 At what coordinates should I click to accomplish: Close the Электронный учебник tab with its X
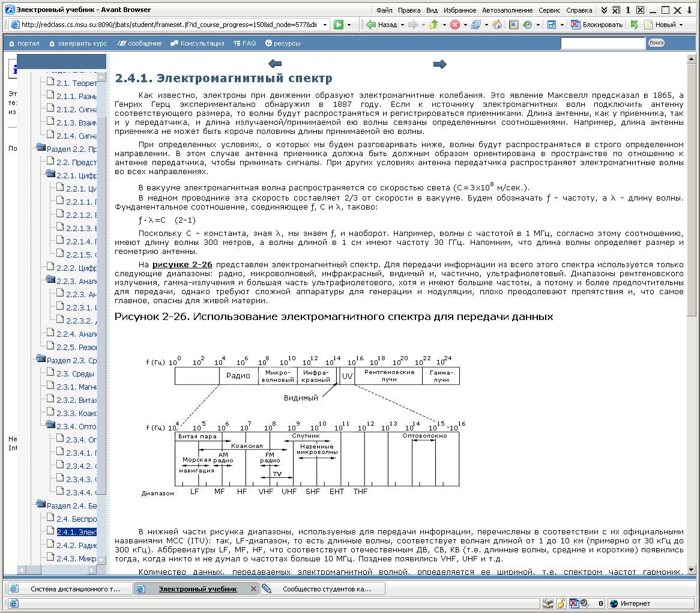point(253,589)
